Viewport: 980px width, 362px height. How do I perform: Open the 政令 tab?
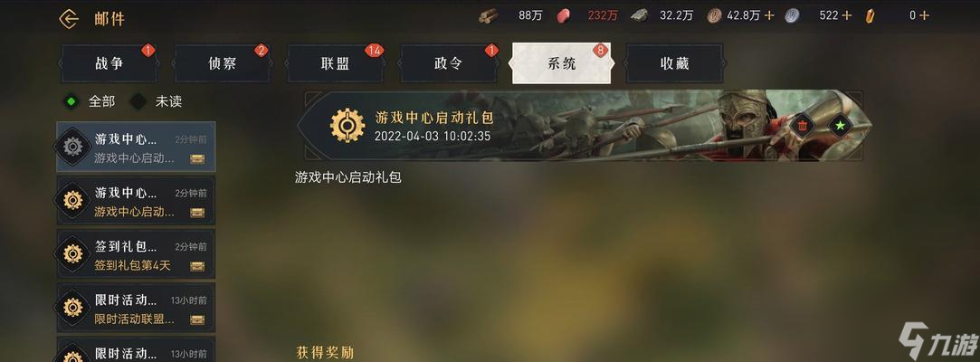(448, 63)
